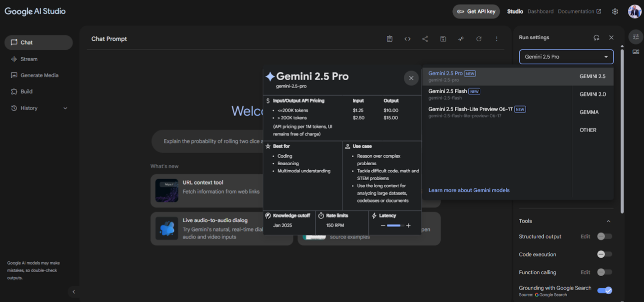Go to Google AI Studio home logo
This screenshot has width=644, height=302.
(35, 12)
